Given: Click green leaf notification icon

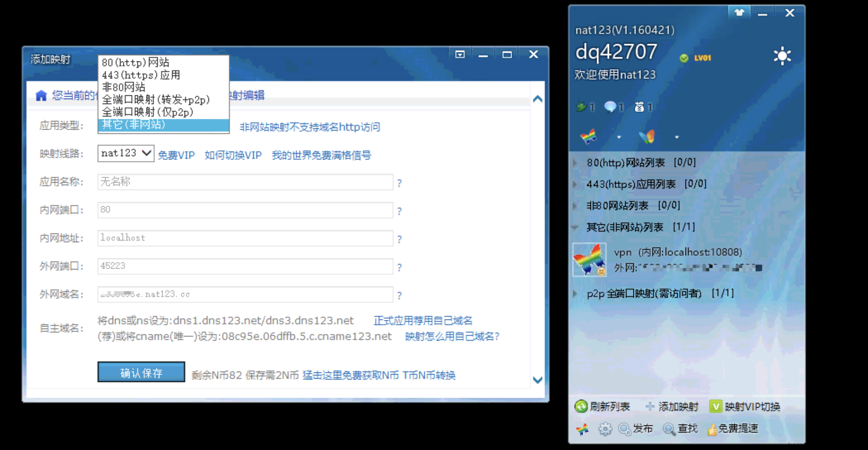Looking at the screenshot, I should click(581, 106).
